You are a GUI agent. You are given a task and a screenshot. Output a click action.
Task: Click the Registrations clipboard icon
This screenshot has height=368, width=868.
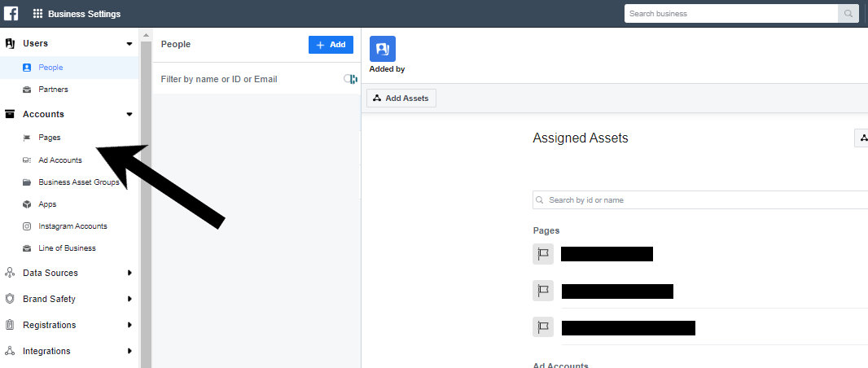[10, 325]
